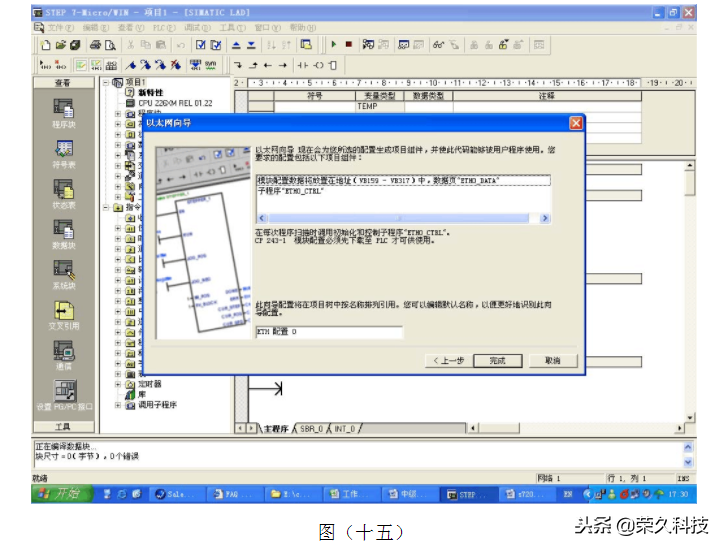
Task: Open 设置 PG/PC 接口 icon
Action: (63, 392)
